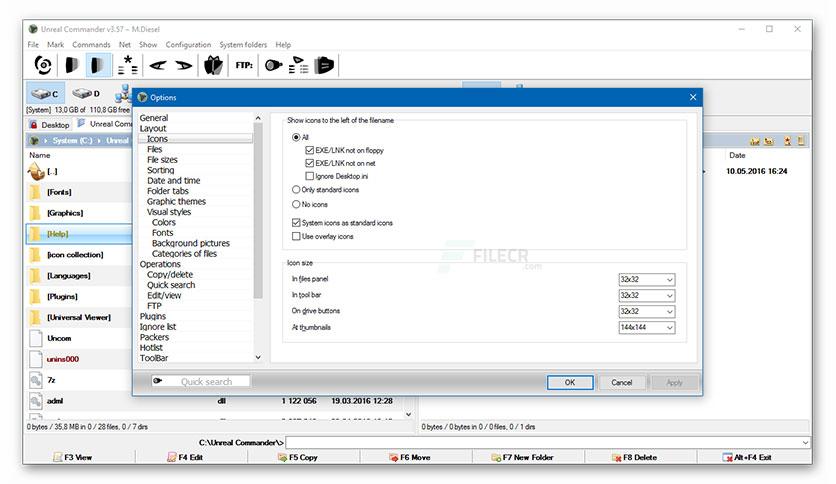This screenshot has width=836, height=484.
Task: Click the 7z file icon
Action: [36, 380]
